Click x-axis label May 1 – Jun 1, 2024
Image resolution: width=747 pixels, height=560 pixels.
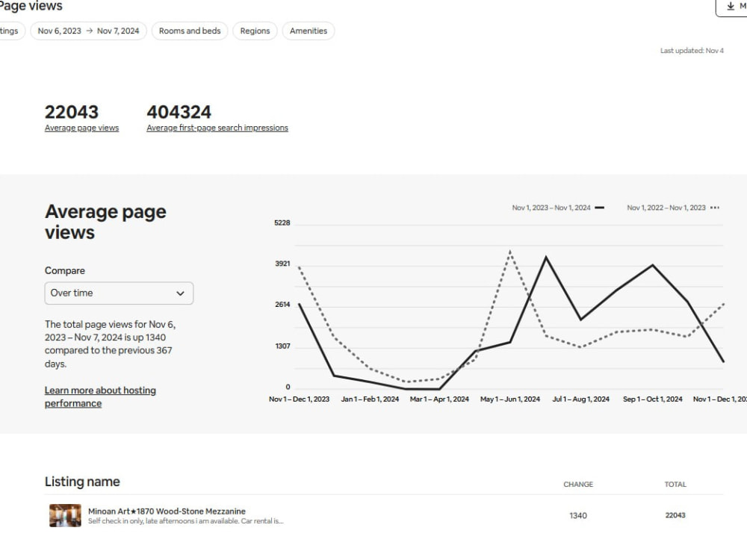(510, 399)
